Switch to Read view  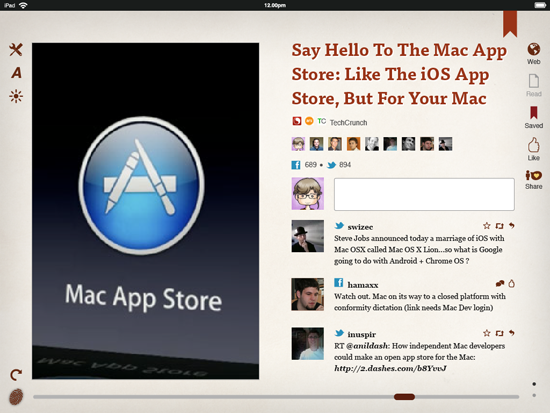(534, 85)
